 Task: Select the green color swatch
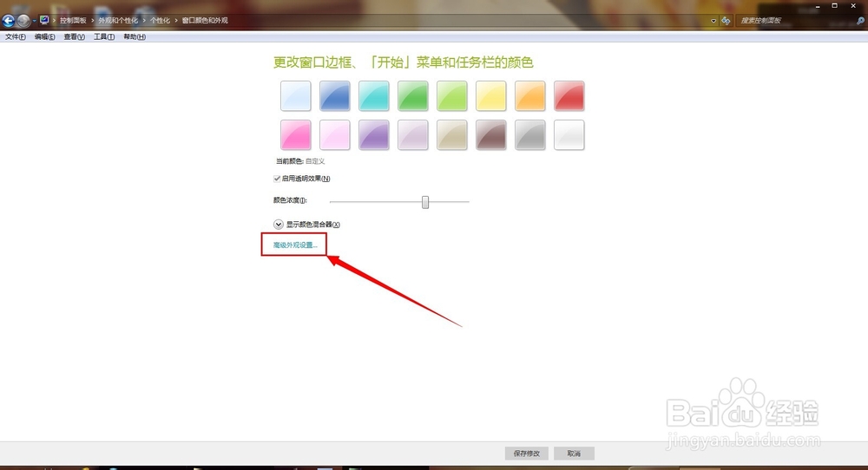click(x=413, y=95)
